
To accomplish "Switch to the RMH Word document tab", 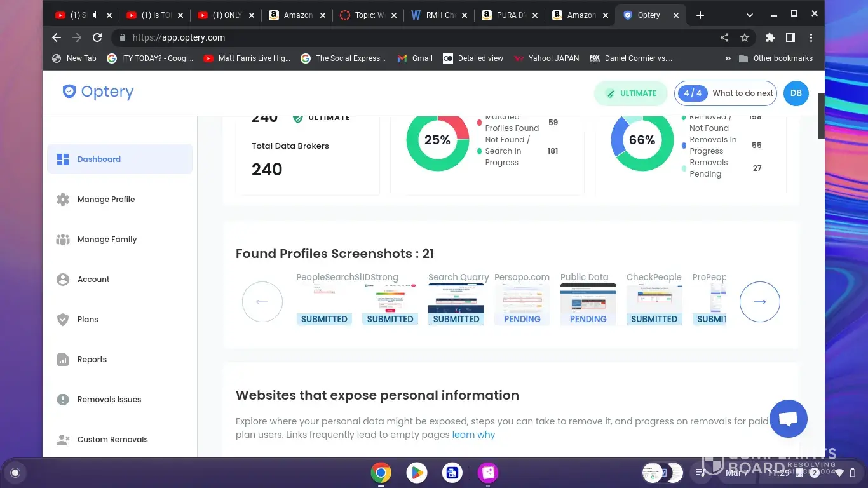I will coord(439,15).
